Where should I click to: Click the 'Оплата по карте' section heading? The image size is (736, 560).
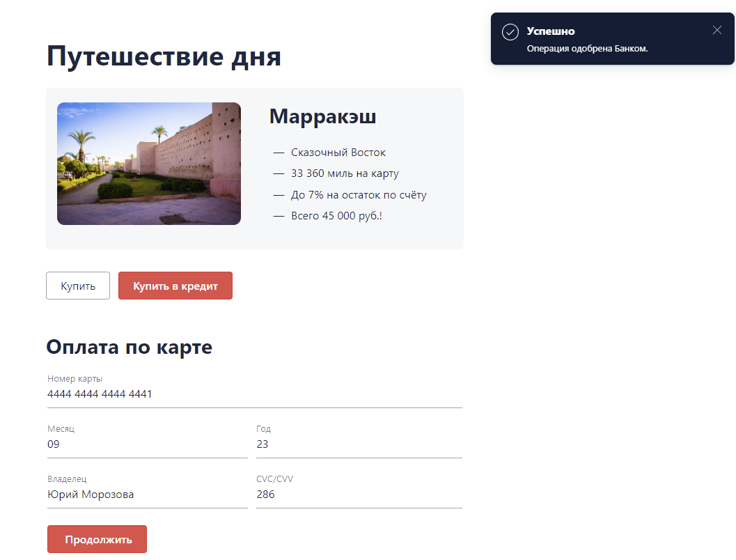[129, 346]
